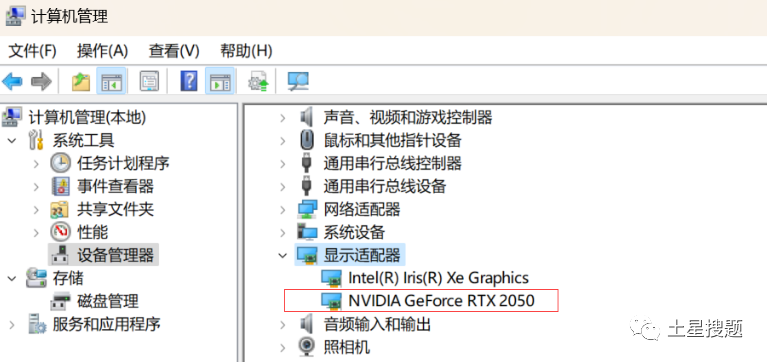
Task: Select the 显示适配器 category label
Action: (x=361, y=255)
